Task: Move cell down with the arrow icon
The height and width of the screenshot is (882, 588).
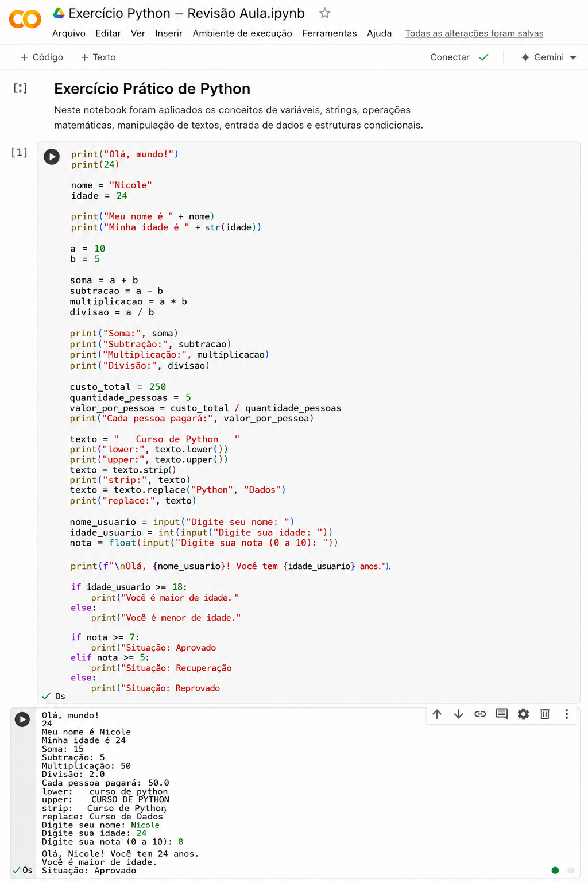Action: [458, 714]
